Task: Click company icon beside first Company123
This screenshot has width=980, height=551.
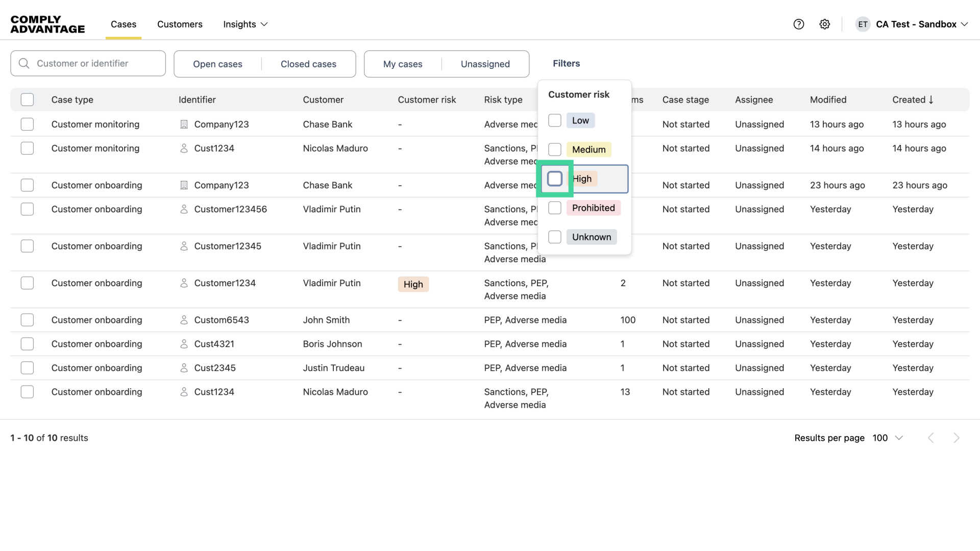Action: click(x=184, y=124)
